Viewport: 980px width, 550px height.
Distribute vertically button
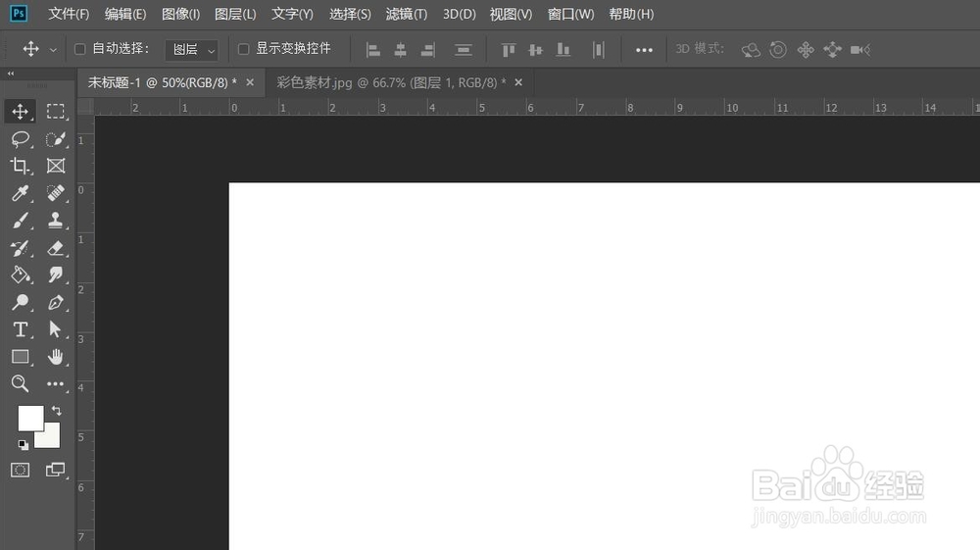click(464, 49)
